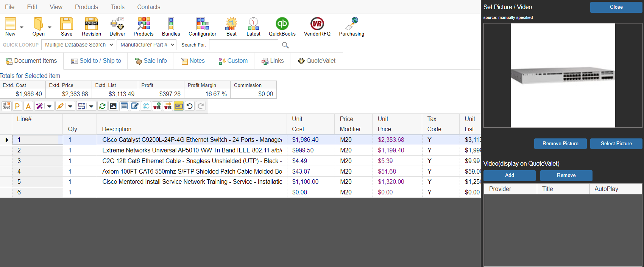Click the QuickBooks toolbar icon
Screen dimensions: 644x267
point(282,26)
